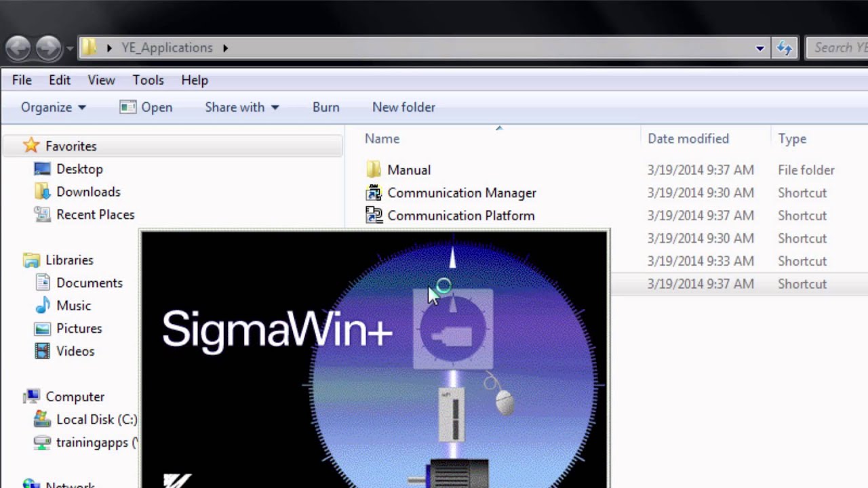The height and width of the screenshot is (488, 868).
Task: Click the Manual folder icon
Action: pos(374,169)
